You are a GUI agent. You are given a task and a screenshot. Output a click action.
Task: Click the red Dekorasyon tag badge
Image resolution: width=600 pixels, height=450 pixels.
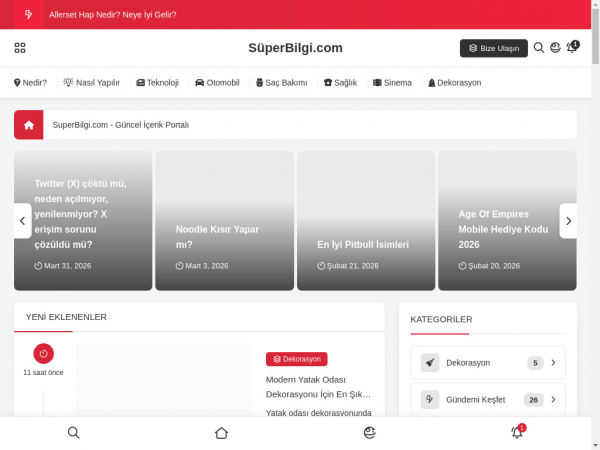(x=296, y=359)
